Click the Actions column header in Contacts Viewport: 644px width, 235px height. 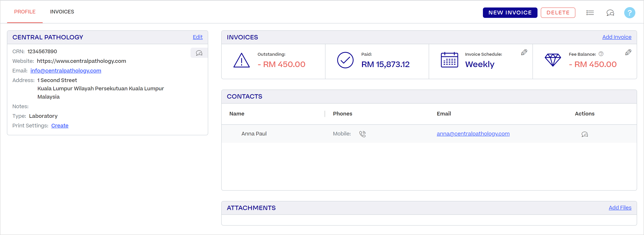point(584,114)
